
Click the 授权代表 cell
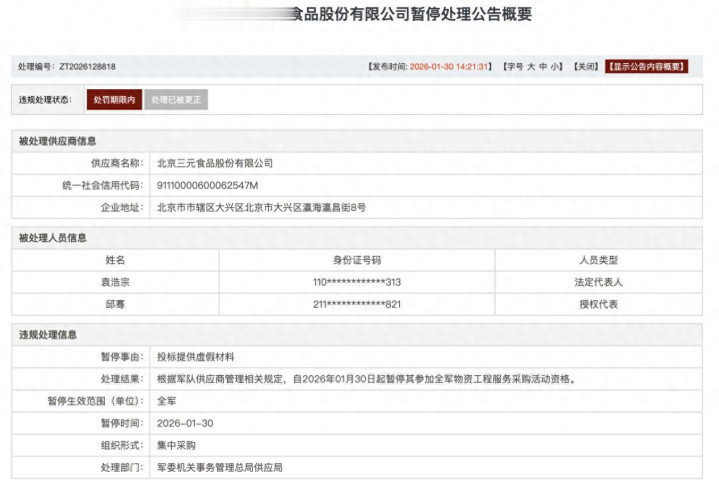coord(598,304)
